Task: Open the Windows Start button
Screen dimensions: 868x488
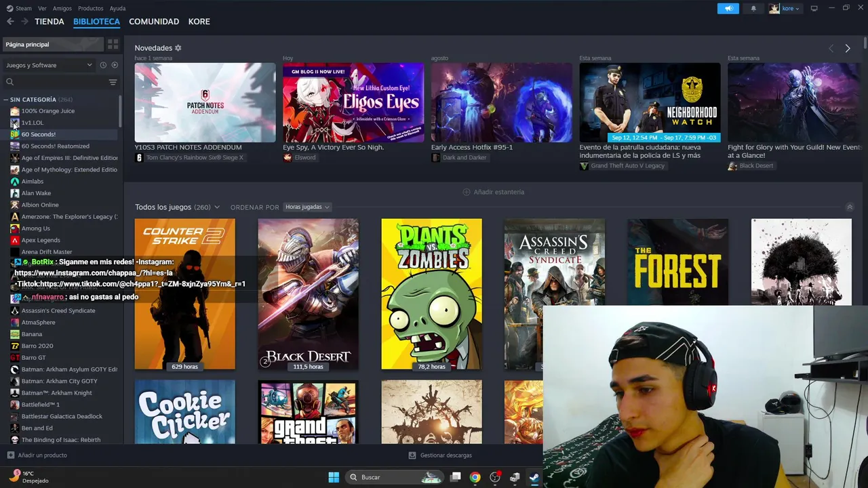Action: (x=334, y=477)
